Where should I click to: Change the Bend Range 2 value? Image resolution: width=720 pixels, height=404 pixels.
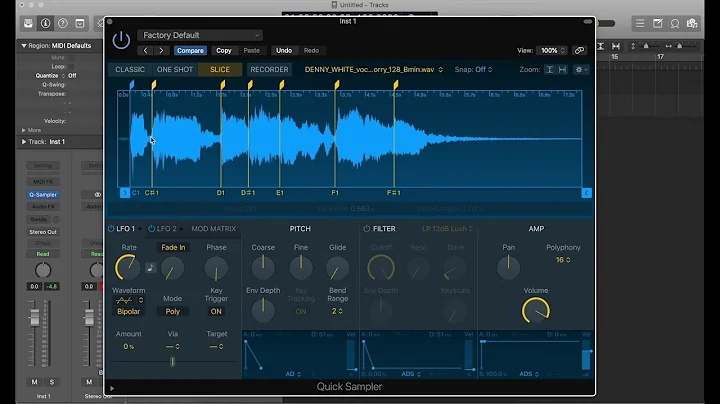click(337, 311)
